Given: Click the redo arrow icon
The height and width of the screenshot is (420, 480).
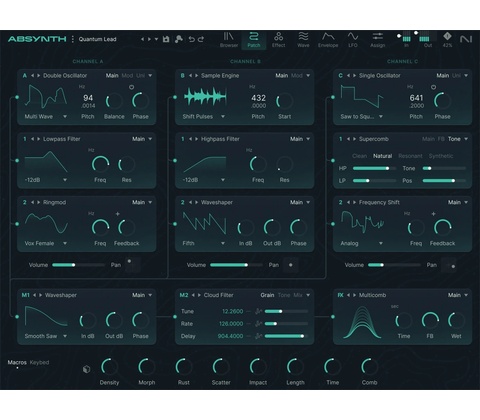Looking at the screenshot, I should click(x=201, y=39).
